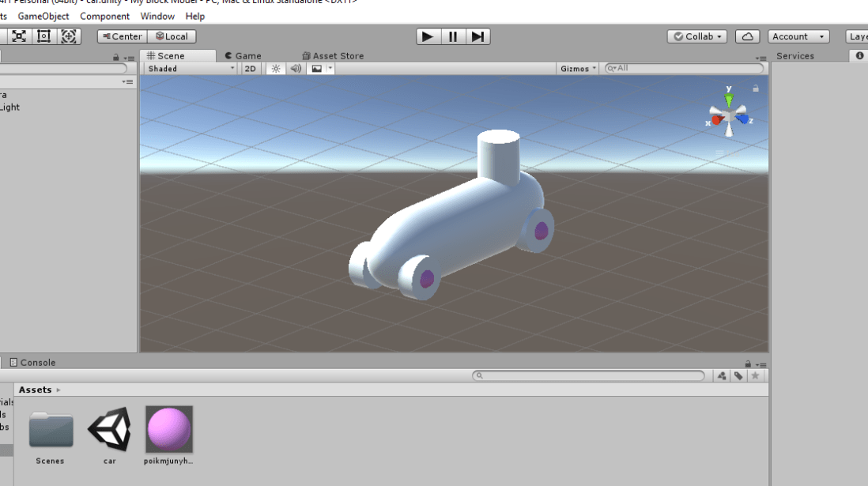Search assets by type icon
The width and height of the screenshot is (868, 486).
[x=722, y=376]
